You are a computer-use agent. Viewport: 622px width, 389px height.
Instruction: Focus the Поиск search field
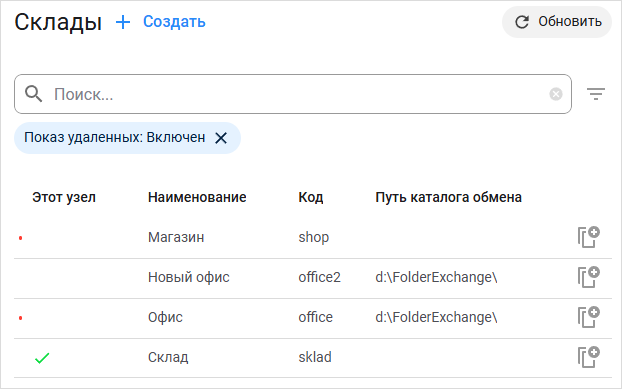pyautogui.click(x=293, y=94)
